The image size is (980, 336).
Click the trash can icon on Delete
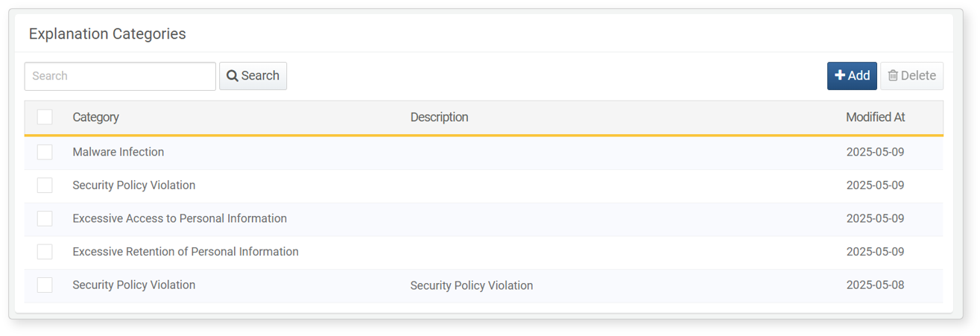tap(893, 76)
